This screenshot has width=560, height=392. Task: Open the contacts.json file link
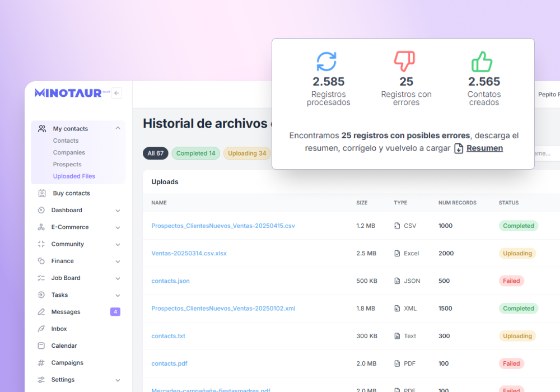click(170, 281)
